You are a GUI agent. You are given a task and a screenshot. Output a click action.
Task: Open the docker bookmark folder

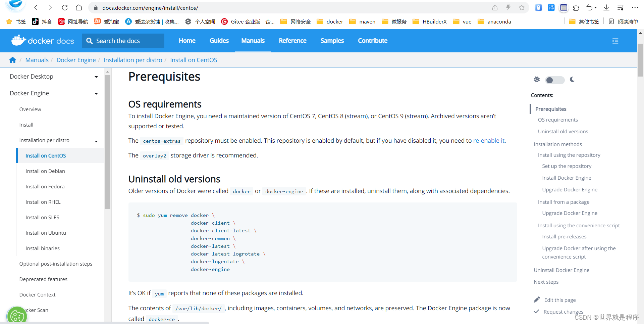pos(330,21)
